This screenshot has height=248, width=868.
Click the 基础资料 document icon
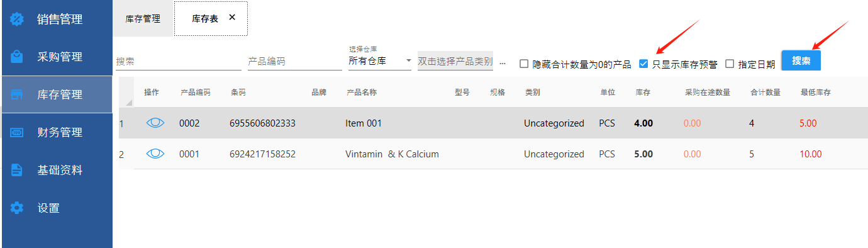pos(17,170)
